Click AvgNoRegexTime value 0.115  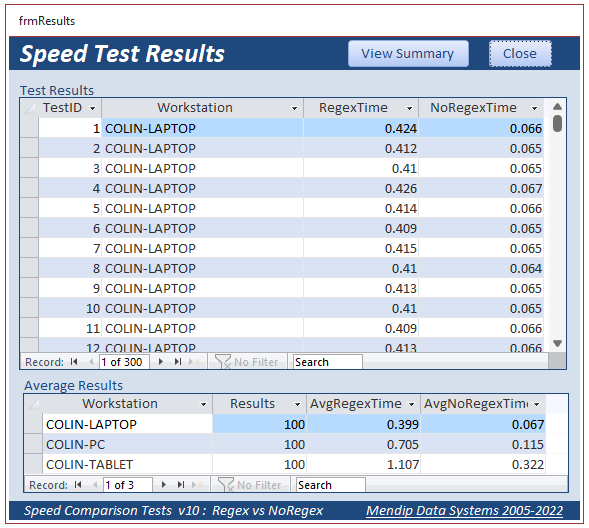483,444
